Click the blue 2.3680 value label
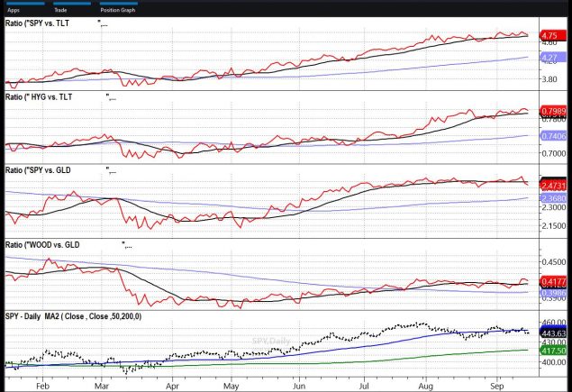Viewport: 572px width, 392px height. coord(553,198)
